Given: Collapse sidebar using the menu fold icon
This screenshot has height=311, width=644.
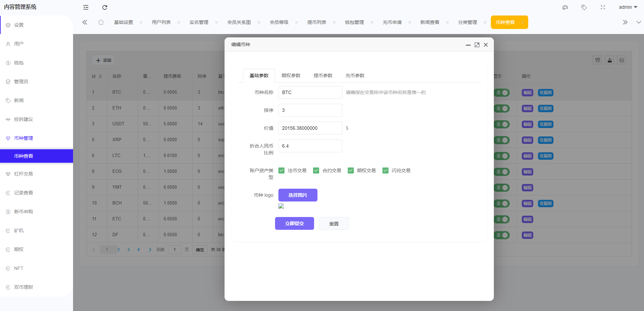Looking at the screenshot, I should [x=86, y=7].
